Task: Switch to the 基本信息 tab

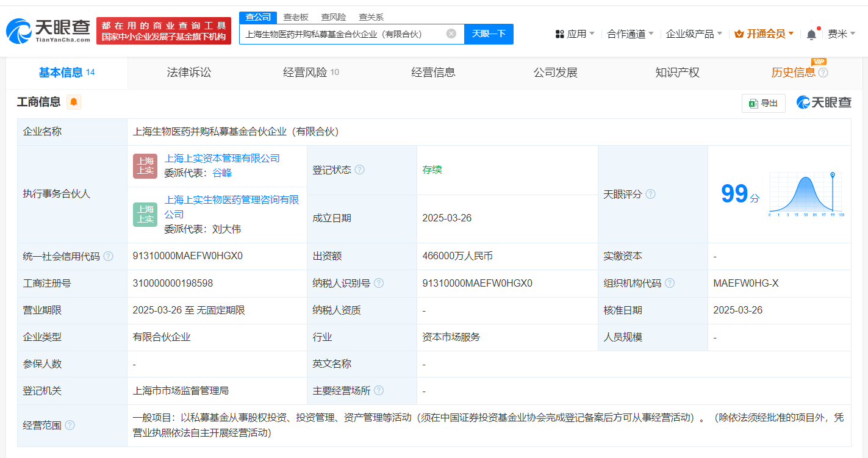Action: pyautogui.click(x=66, y=73)
